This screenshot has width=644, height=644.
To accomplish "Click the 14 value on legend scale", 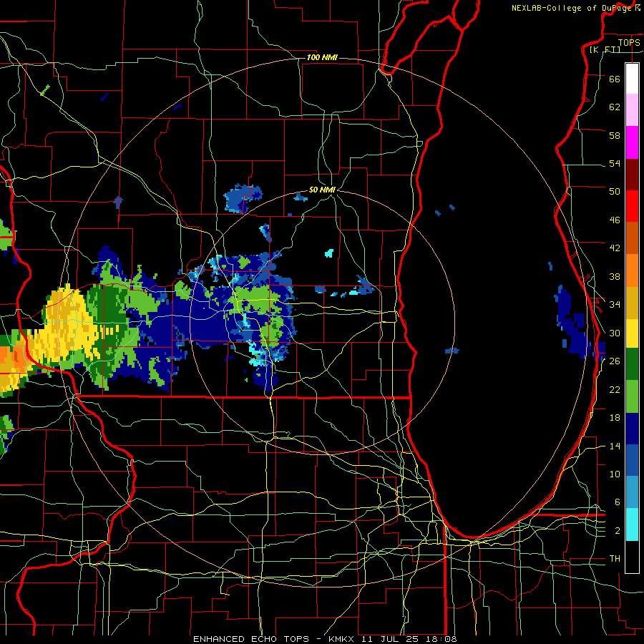I will 615,446.
